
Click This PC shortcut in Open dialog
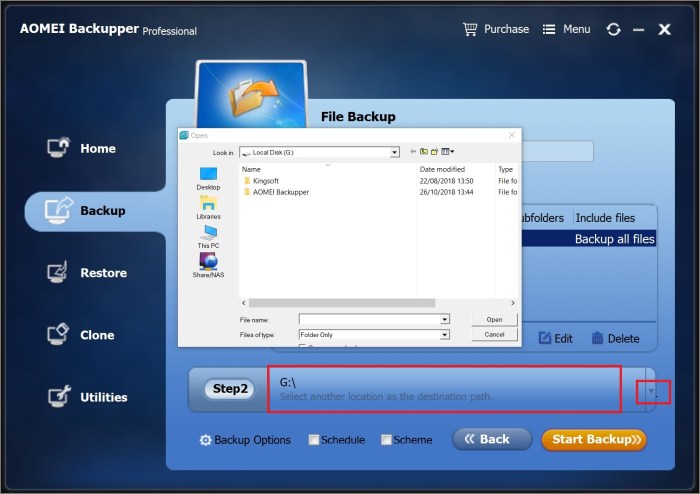tap(208, 237)
